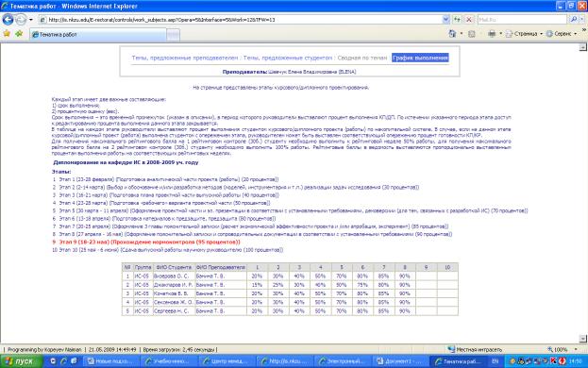Select the highlighted График выполнения link
Viewport: 588px width, 368px height.
click(420, 58)
